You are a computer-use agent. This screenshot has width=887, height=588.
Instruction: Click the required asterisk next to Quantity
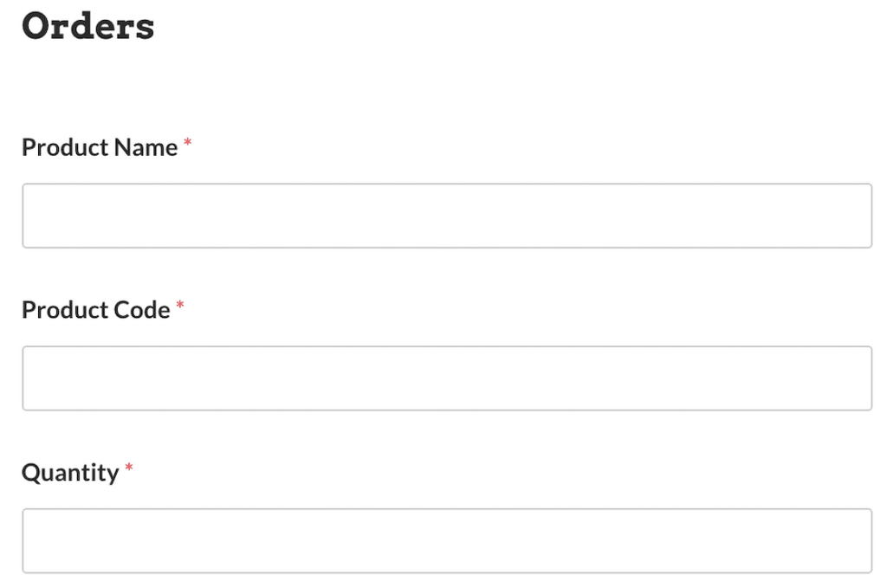[x=128, y=468]
